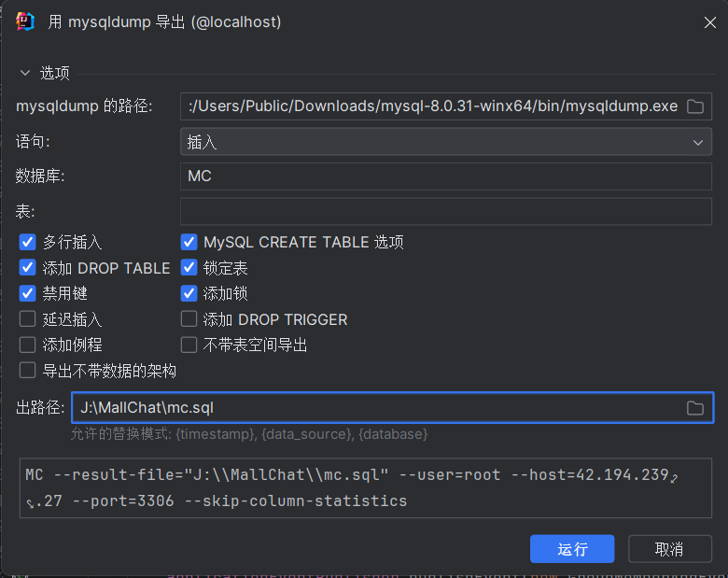Viewport: 728px width, 578px height.
Task: Click the 'mysqldump 的路径:' label
Action: pyautogui.click(x=84, y=106)
